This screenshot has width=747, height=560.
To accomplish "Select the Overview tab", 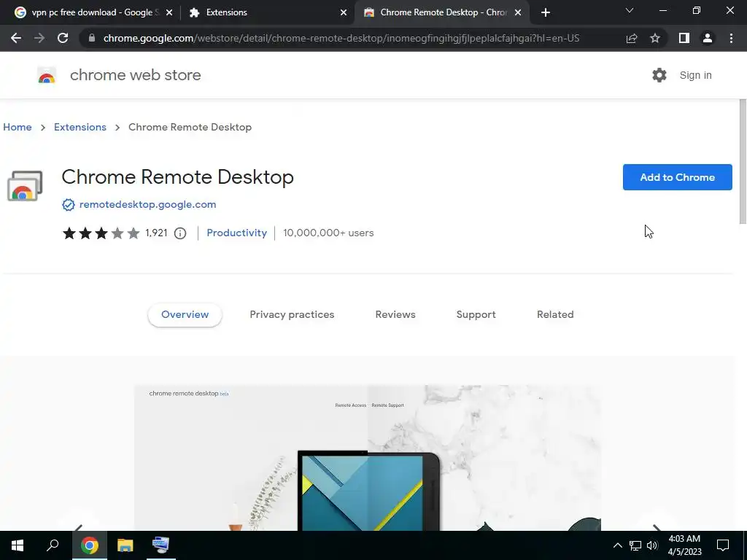I will [x=185, y=315].
